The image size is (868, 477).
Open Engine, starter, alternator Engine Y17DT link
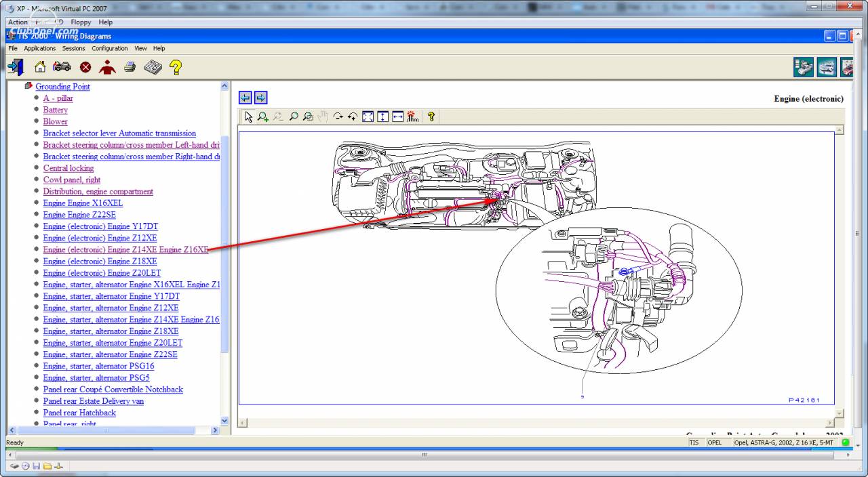(x=111, y=296)
